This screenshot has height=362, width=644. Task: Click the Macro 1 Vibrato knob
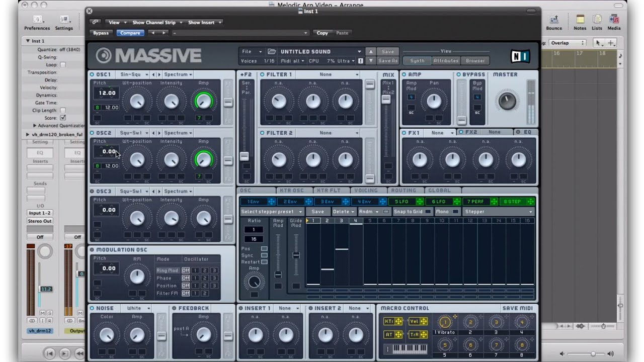(x=445, y=322)
